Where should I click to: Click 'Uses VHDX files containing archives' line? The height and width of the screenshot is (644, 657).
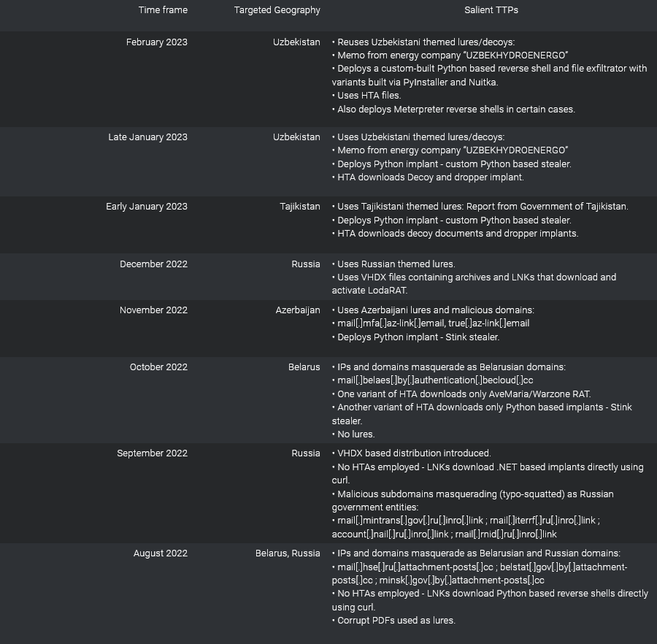(474, 283)
